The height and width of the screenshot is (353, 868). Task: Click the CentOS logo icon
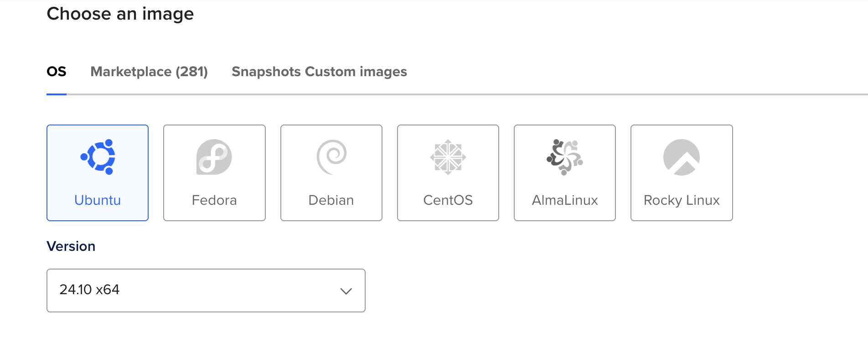tap(448, 157)
